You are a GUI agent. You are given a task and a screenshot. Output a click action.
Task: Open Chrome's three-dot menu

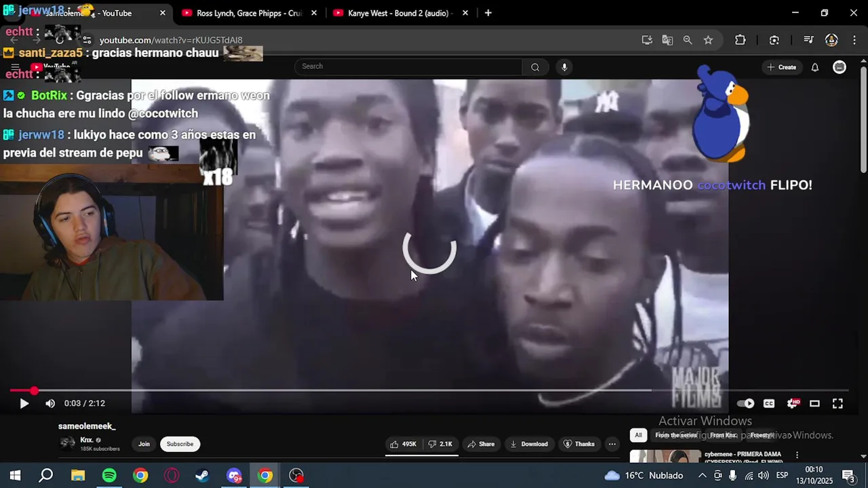click(853, 40)
